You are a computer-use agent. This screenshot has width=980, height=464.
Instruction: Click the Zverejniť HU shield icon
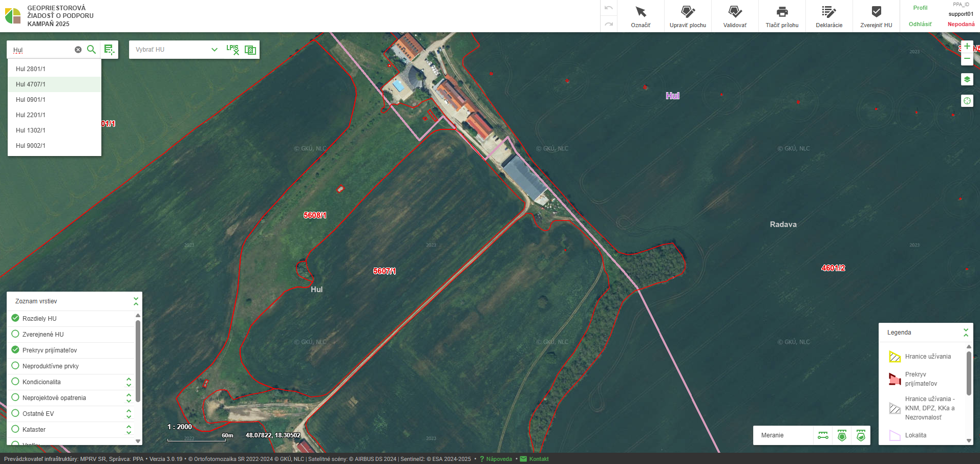tap(876, 12)
